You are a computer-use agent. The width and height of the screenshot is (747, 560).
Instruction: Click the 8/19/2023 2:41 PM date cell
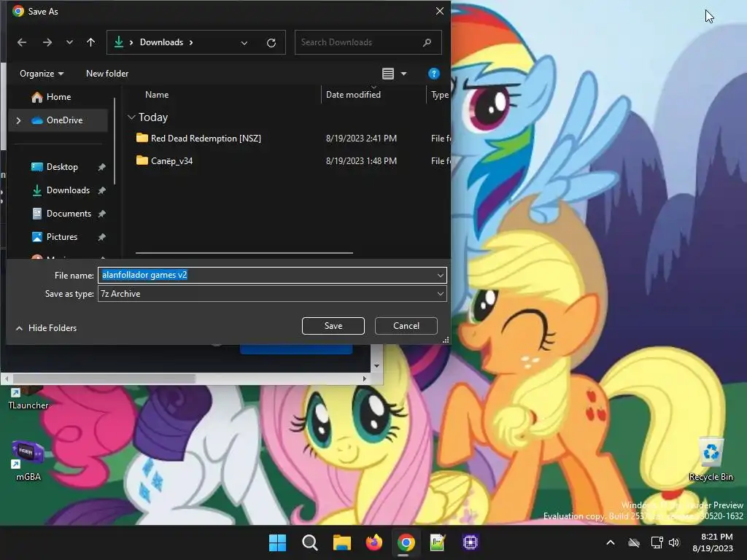pyautogui.click(x=361, y=139)
